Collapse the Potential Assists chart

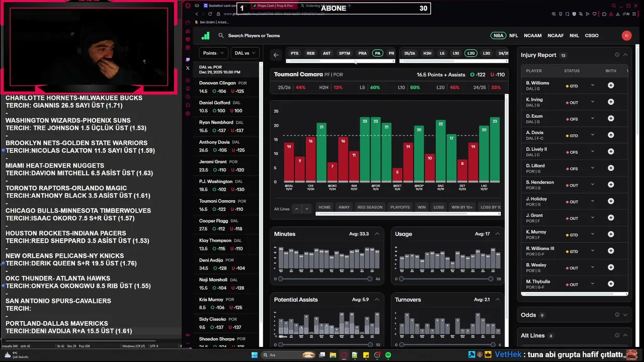point(377,300)
